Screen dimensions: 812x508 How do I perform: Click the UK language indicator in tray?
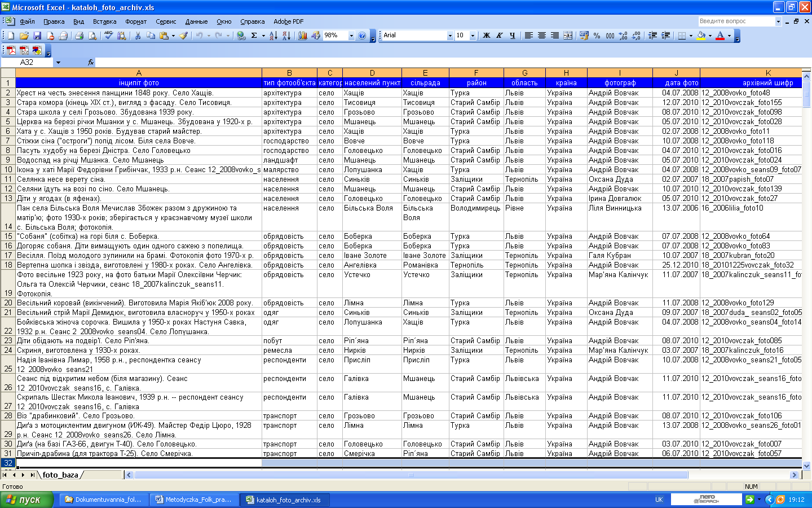point(659,500)
